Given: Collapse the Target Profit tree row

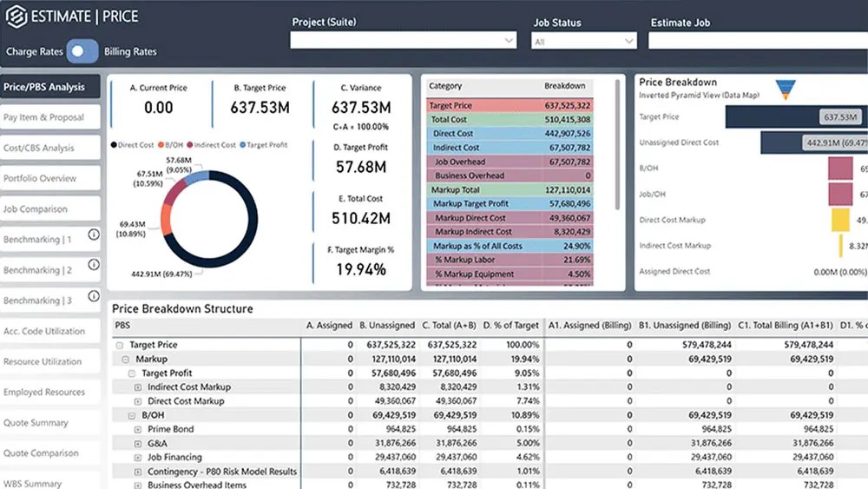Looking at the screenshot, I should coord(132,373).
